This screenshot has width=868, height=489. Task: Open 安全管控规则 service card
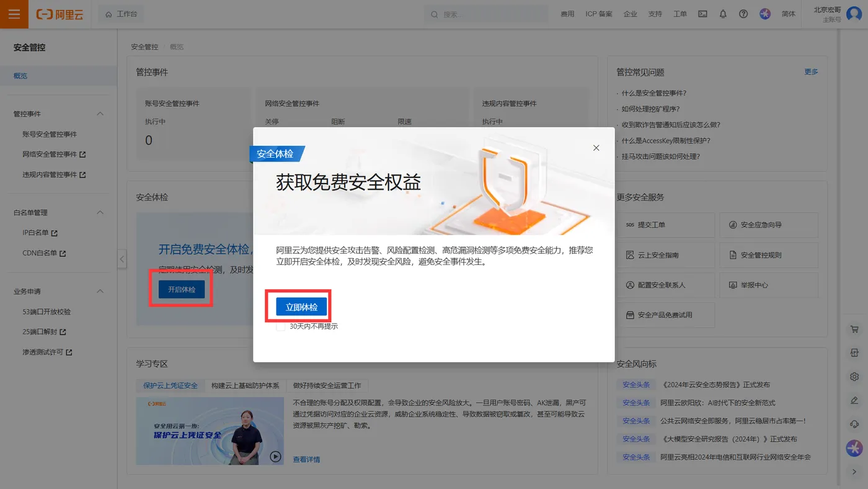tap(769, 255)
